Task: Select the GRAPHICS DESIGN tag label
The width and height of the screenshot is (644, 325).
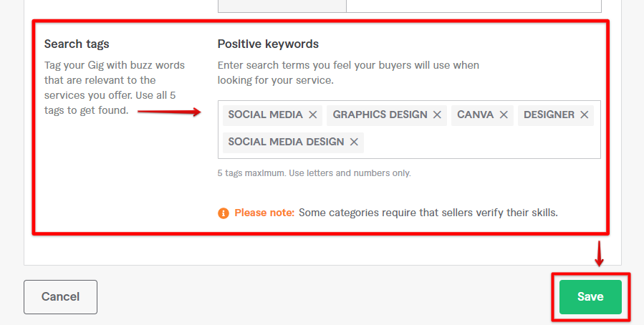Action: [380, 115]
